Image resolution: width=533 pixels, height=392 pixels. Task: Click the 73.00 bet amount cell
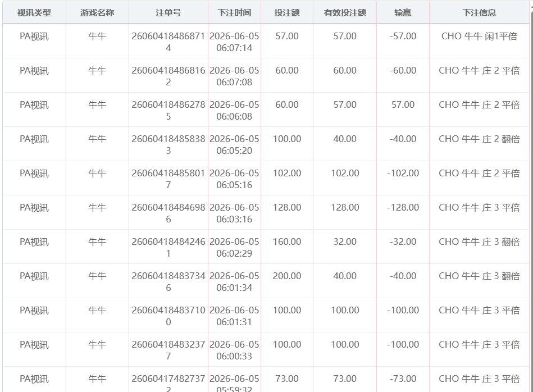(287, 379)
